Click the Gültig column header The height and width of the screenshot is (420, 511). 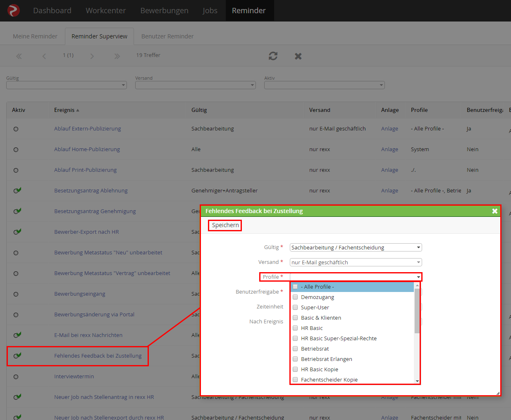coord(199,110)
